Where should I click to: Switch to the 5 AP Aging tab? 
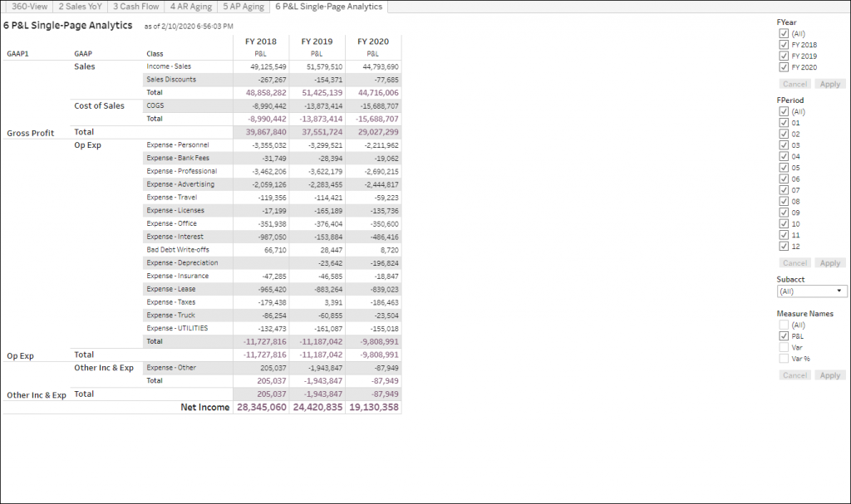click(x=241, y=7)
